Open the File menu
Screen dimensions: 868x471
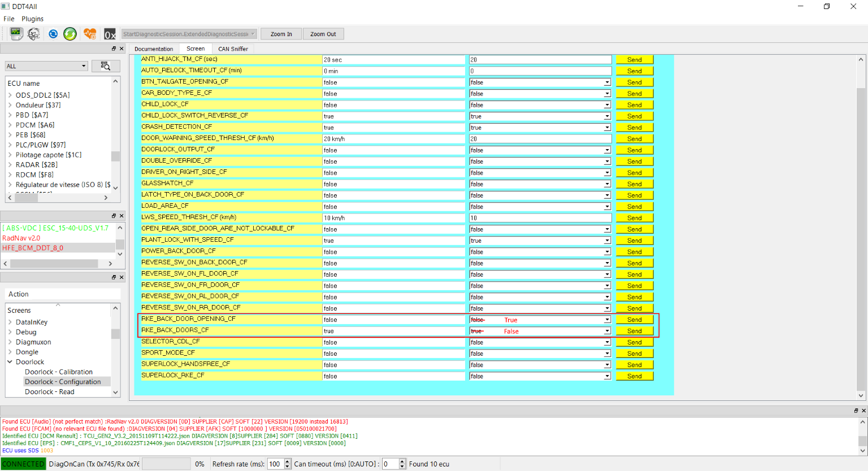[9, 19]
